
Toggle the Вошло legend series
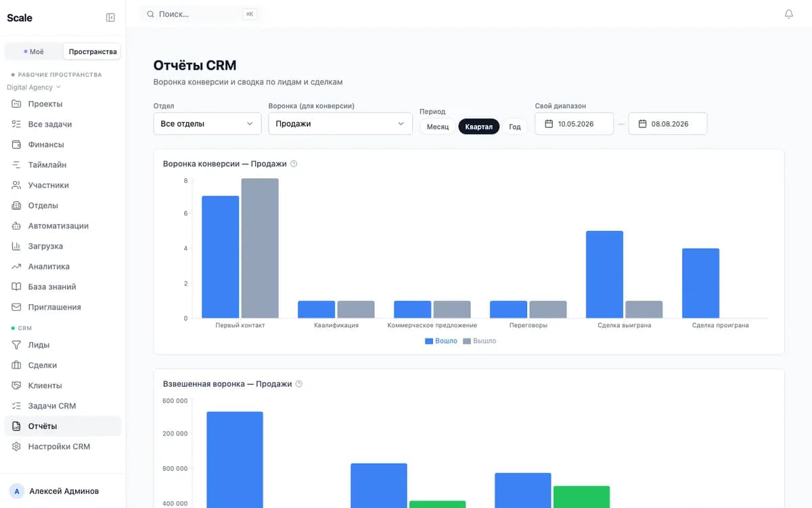point(441,341)
